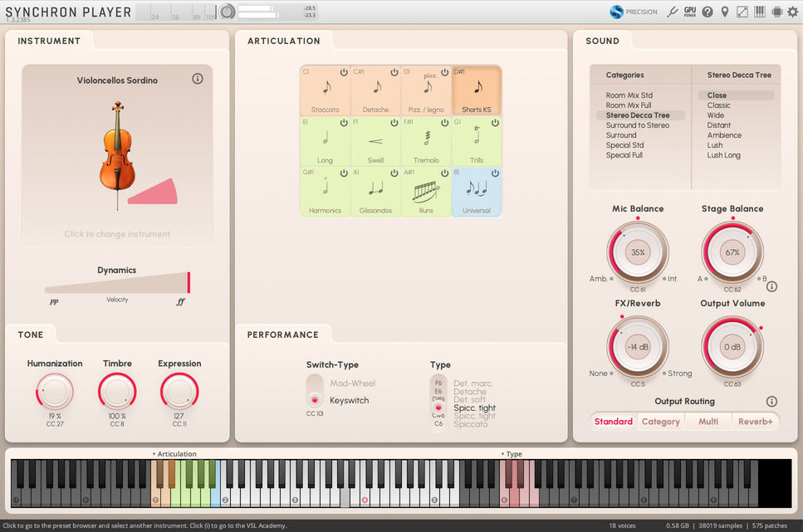
Task: Select Reverb+ output routing
Action: click(756, 422)
